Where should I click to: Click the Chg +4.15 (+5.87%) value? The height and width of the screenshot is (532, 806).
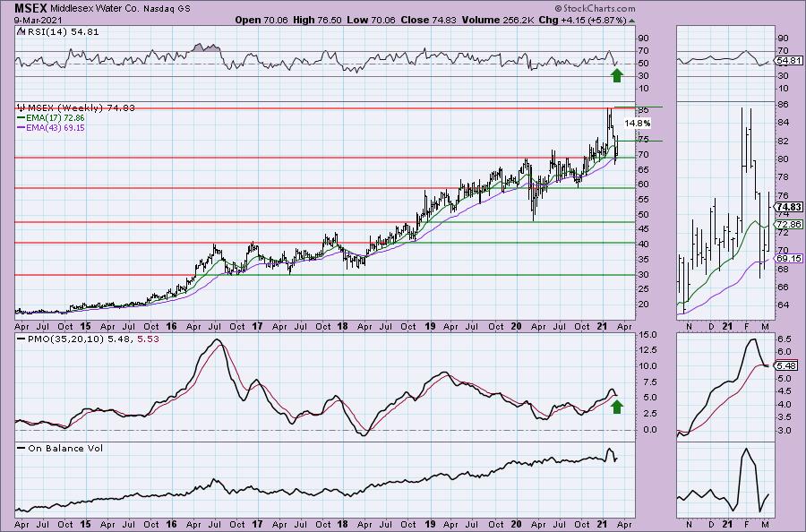[x=582, y=20]
